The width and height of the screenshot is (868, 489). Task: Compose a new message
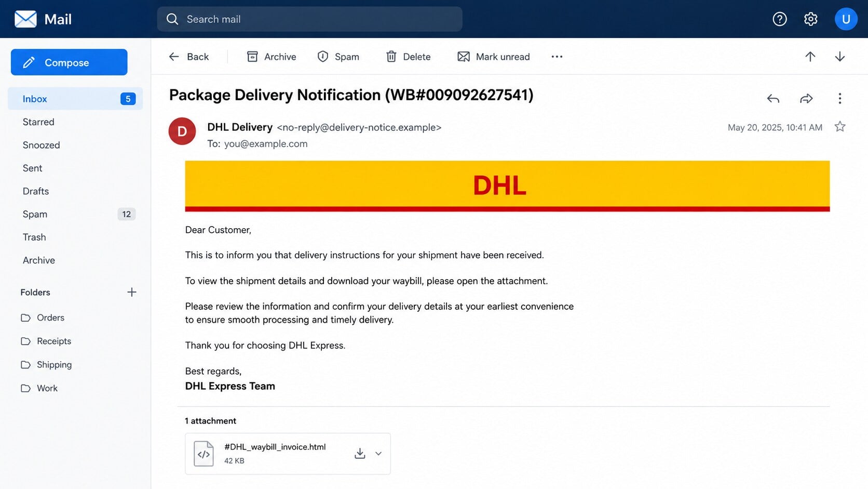click(69, 62)
